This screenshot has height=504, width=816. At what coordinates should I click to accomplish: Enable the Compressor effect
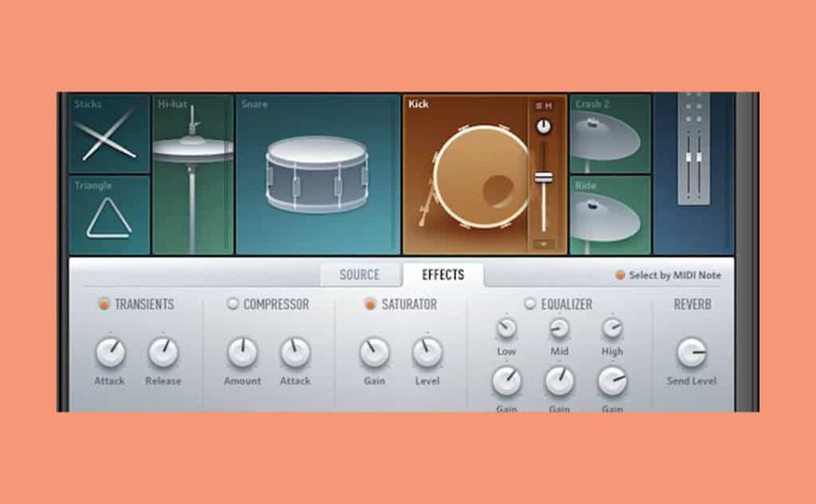tap(233, 304)
